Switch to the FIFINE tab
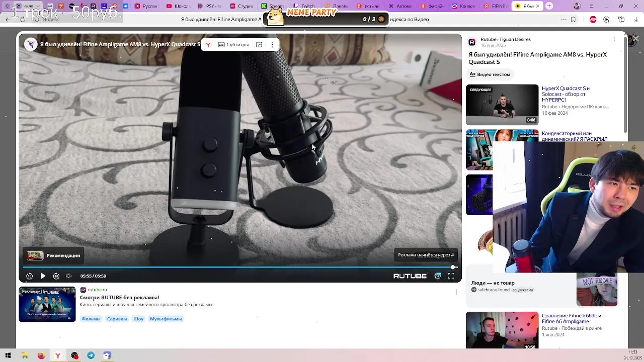The height and width of the screenshot is (362, 644). click(x=496, y=6)
